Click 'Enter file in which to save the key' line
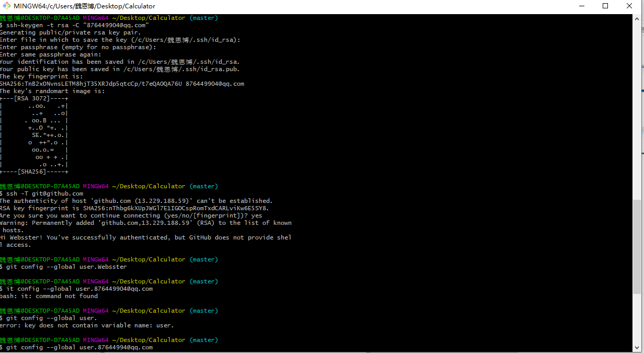Viewport: 644px width, 353px height. click(x=120, y=40)
